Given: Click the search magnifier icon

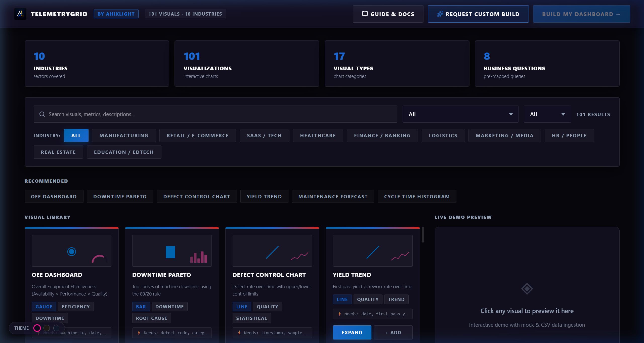Looking at the screenshot, I should coord(42,114).
